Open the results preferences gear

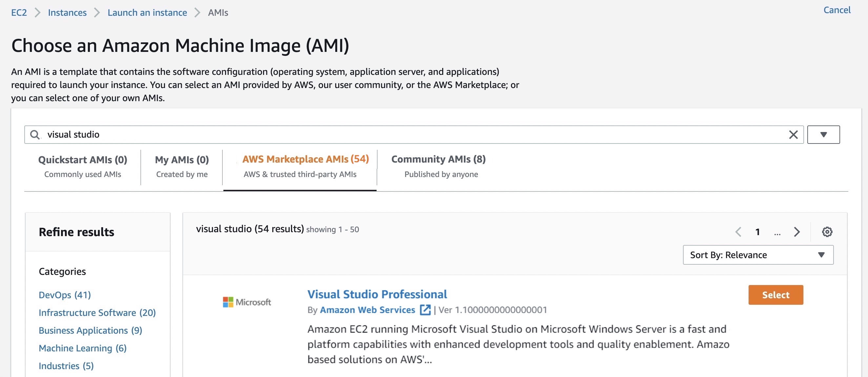(827, 232)
